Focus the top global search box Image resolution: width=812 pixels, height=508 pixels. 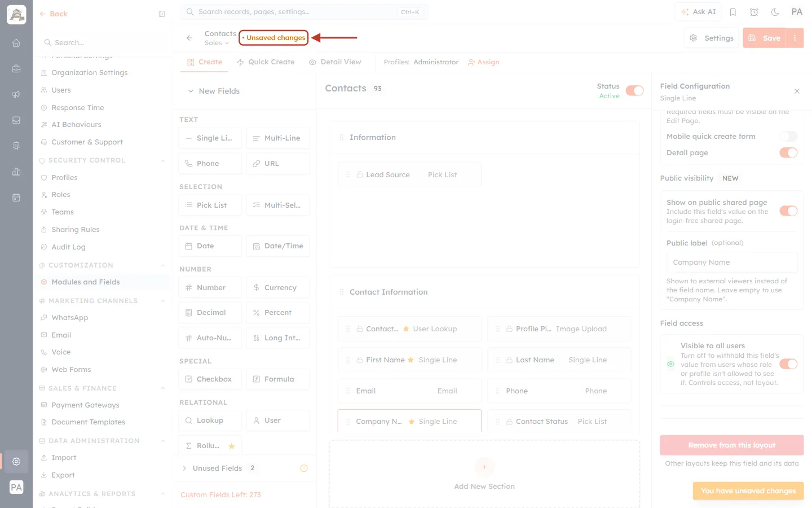(x=304, y=12)
